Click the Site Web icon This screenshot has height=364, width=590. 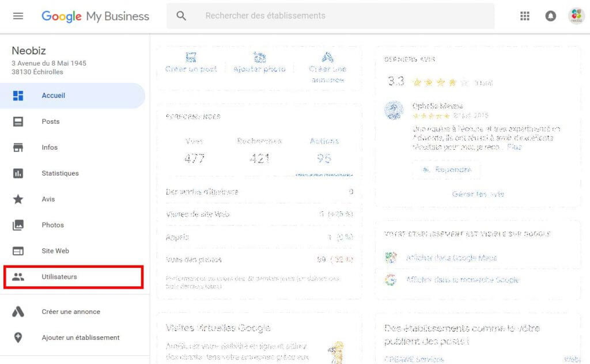point(18,251)
